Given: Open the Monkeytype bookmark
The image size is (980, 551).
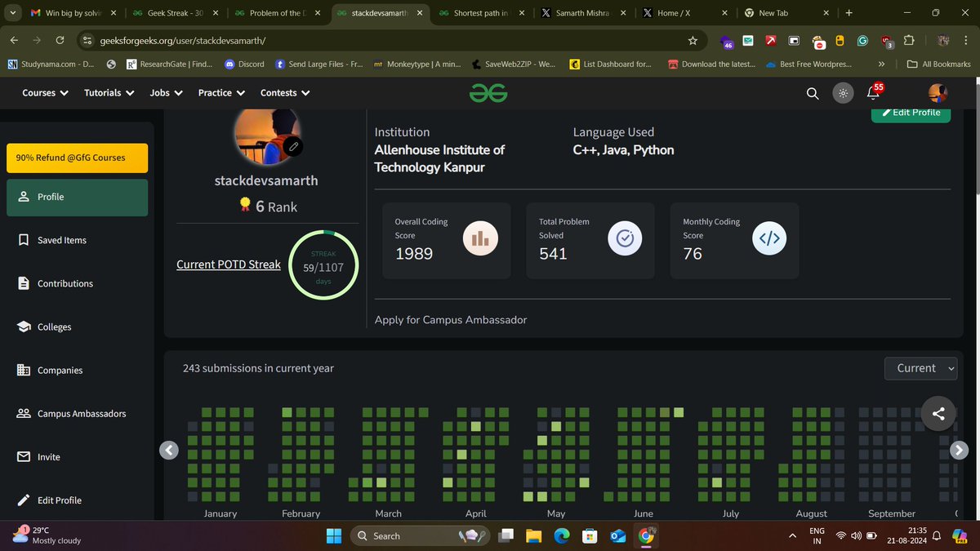Looking at the screenshot, I should click(x=416, y=64).
